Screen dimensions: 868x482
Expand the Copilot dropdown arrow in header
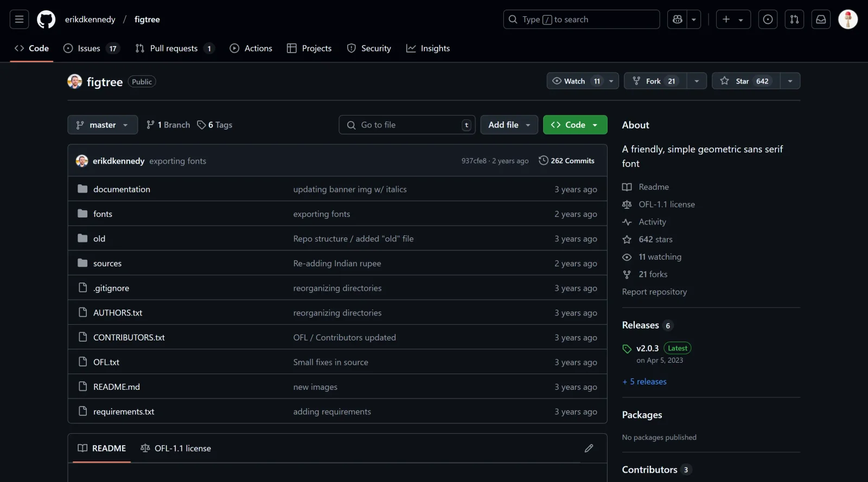[694, 20]
